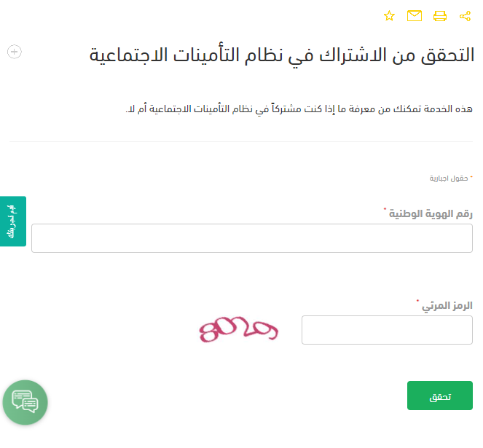Click the رقم الهوية الوطنية label
This screenshot has width=483, height=448.
(431, 213)
